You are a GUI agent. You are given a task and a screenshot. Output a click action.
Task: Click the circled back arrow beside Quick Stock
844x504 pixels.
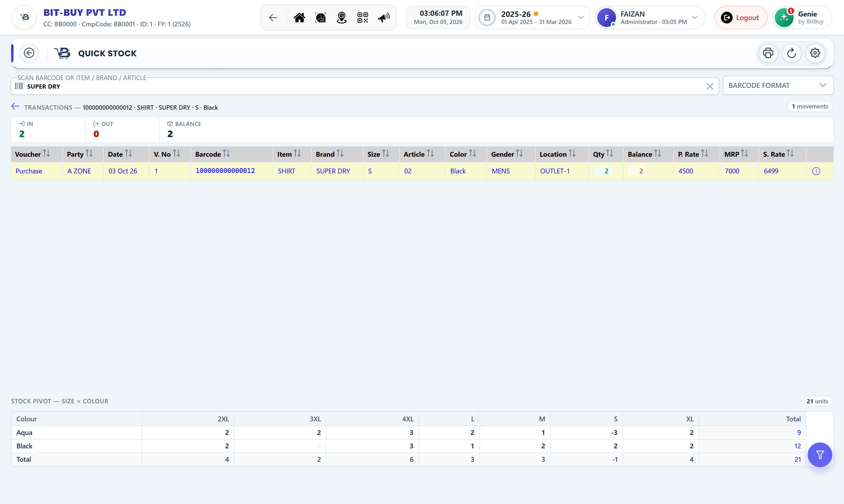(29, 53)
